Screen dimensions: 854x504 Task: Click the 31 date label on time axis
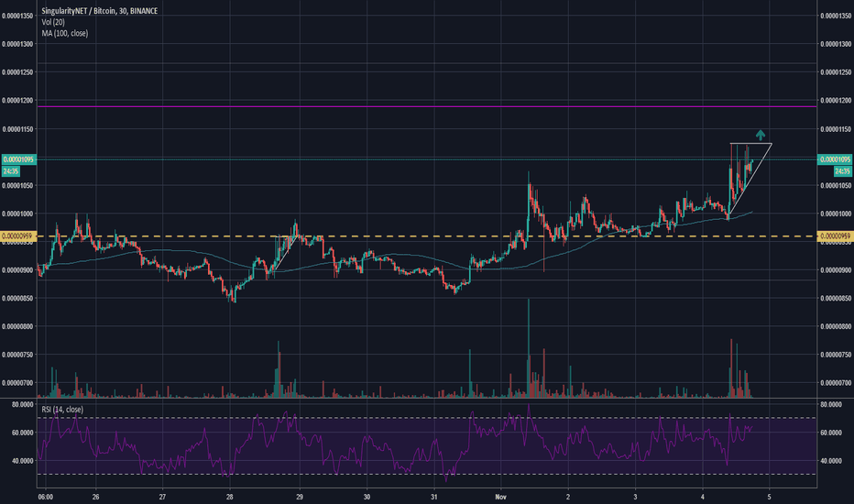click(x=434, y=497)
